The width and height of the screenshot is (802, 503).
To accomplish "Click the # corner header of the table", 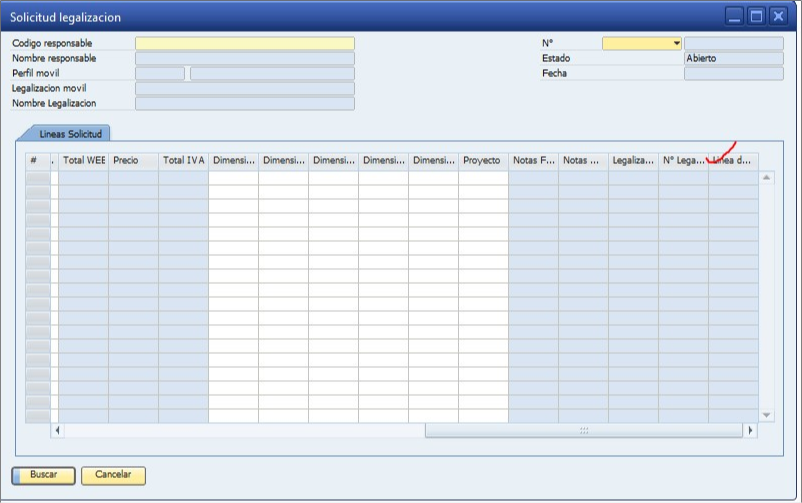I will tap(34, 160).
